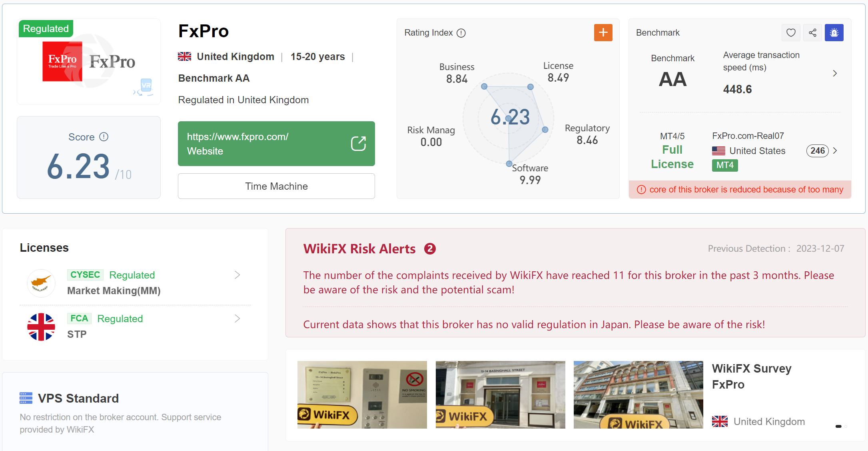Click the Full License text
Image resolution: width=868 pixels, height=451 pixels.
pos(672,157)
